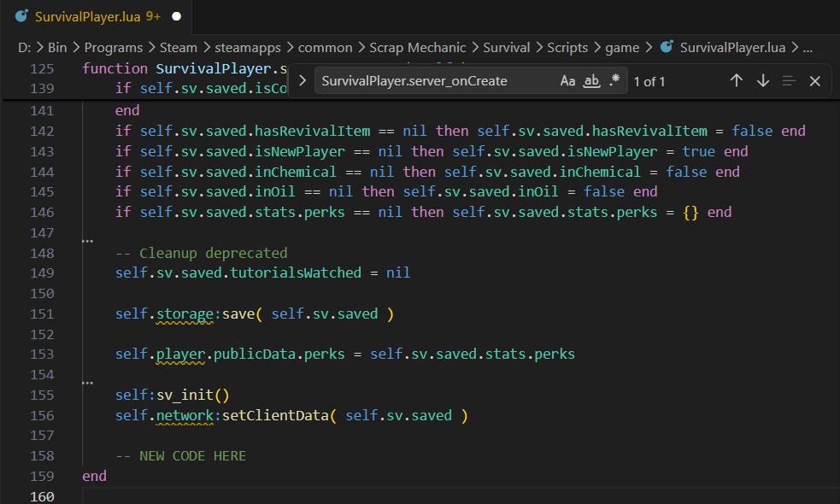
Task: Select the SurvivalPlayer.lua editor tab
Action: pyautogui.click(x=97, y=16)
